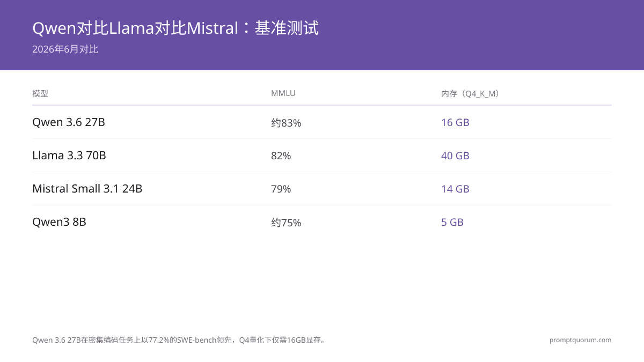Viewport: 644px width, 362px height.
Task: Click the footer note about SWE-bench 77.2%
Action: [179, 340]
